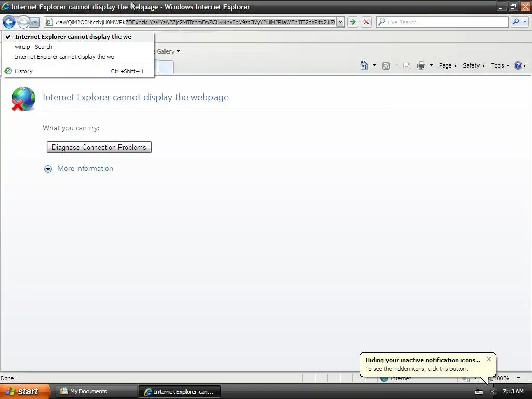
Task: Click the Forward navigation arrow
Action: (23, 22)
